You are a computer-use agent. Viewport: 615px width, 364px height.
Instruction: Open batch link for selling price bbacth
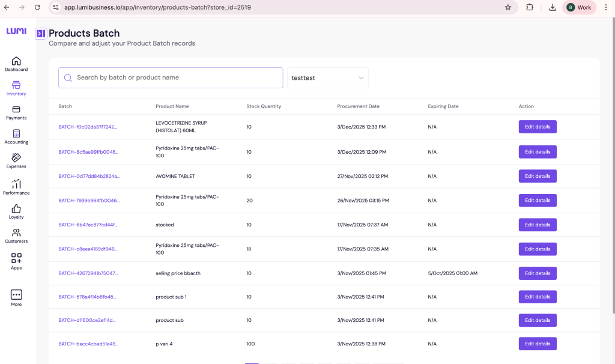[88, 273]
